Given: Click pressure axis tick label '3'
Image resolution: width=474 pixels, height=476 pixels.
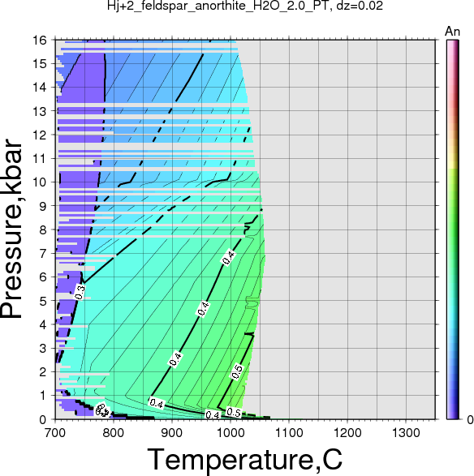Looking at the screenshot, I should [x=43, y=348].
